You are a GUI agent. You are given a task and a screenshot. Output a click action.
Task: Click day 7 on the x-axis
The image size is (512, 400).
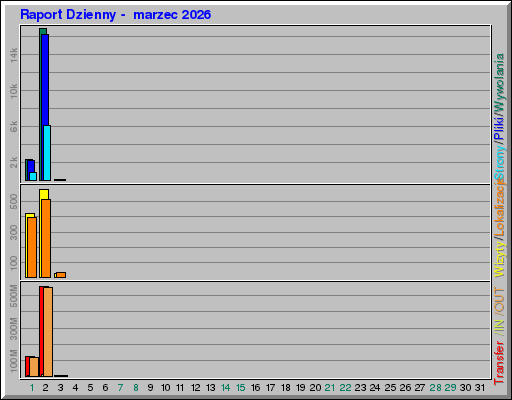(x=120, y=388)
